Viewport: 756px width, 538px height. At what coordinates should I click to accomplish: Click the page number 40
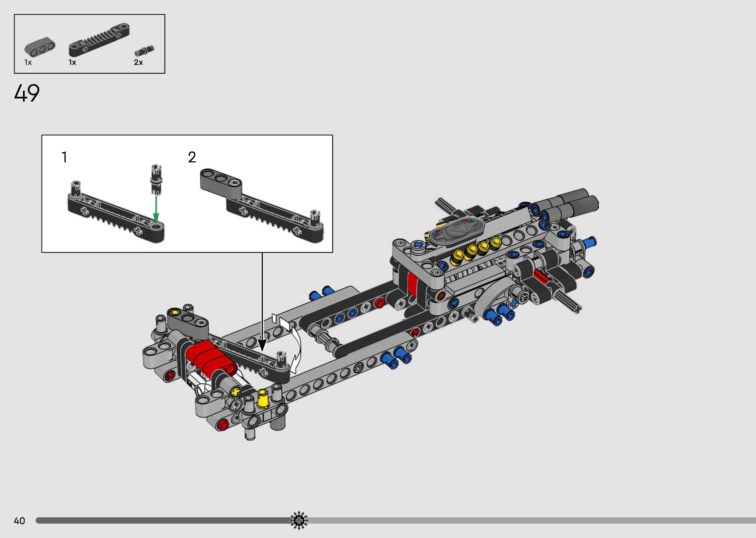19,521
